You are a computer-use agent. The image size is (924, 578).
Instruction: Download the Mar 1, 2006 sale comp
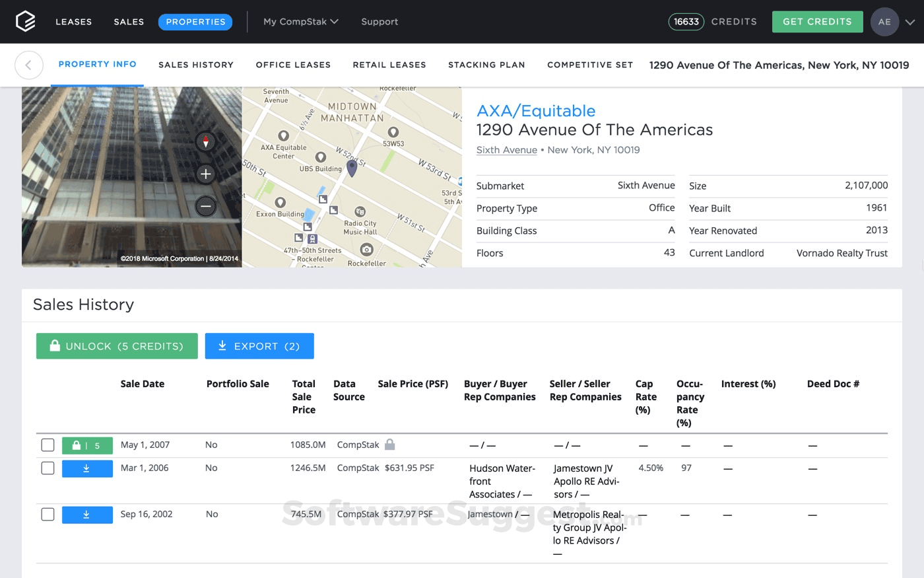pos(87,468)
